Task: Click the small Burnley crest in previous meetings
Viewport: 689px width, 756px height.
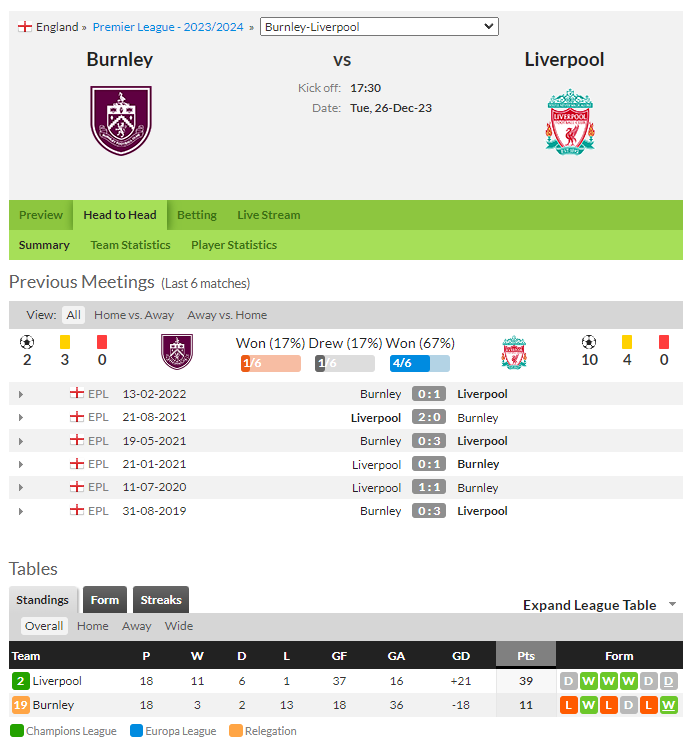Action: click(177, 351)
